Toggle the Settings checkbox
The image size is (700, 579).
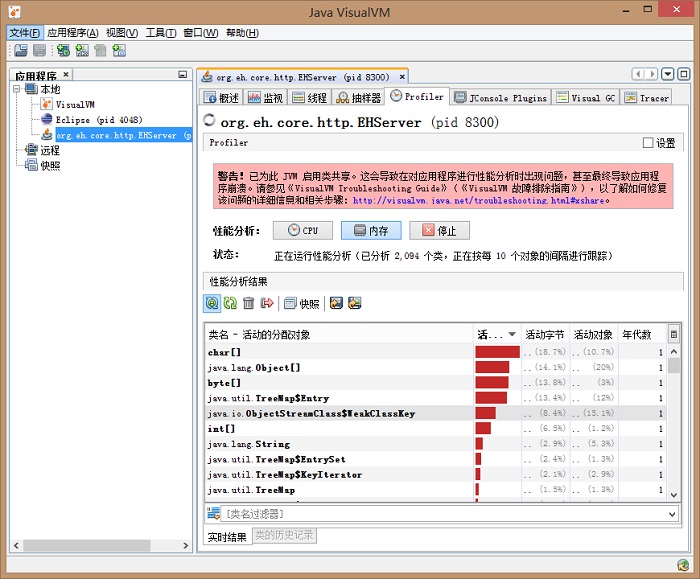648,142
